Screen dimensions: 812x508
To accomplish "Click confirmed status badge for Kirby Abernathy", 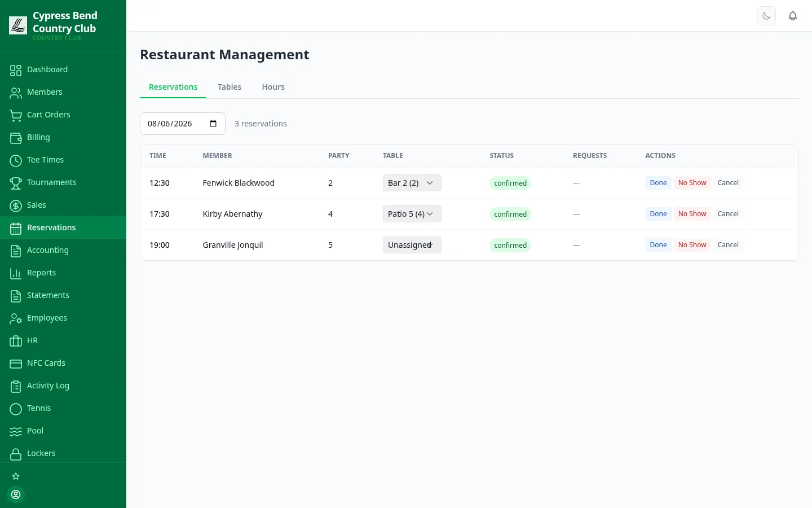I will (510, 214).
